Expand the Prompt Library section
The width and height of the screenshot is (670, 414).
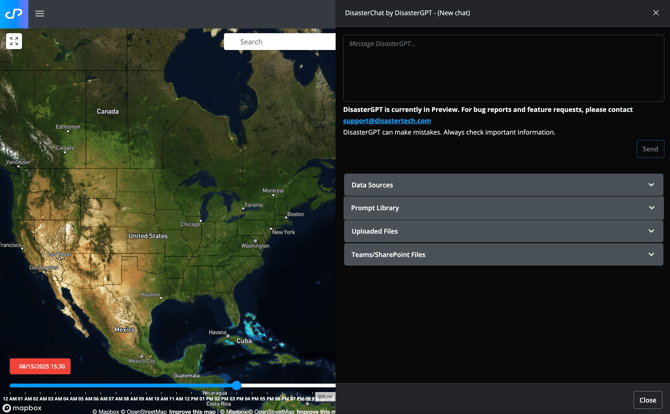[503, 208]
